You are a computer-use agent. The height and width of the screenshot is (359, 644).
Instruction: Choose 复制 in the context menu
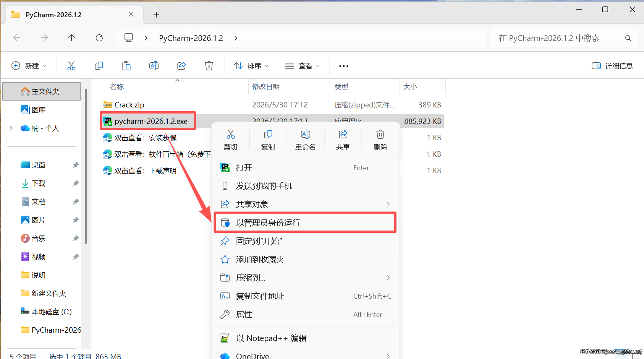coord(268,140)
